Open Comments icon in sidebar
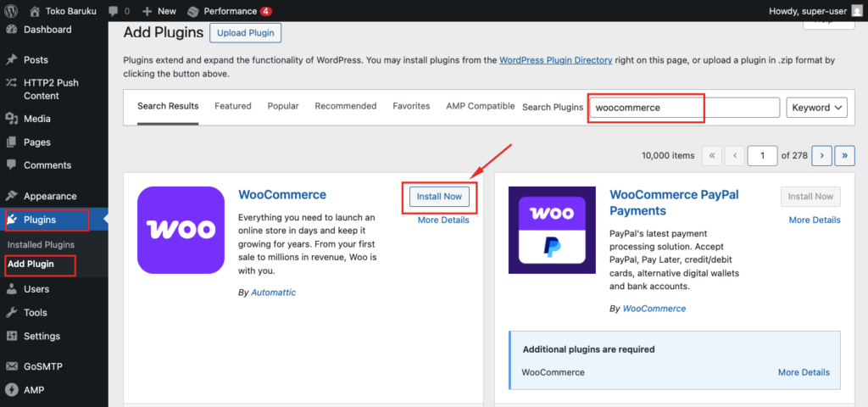The height and width of the screenshot is (407, 868). pyautogui.click(x=11, y=165)
